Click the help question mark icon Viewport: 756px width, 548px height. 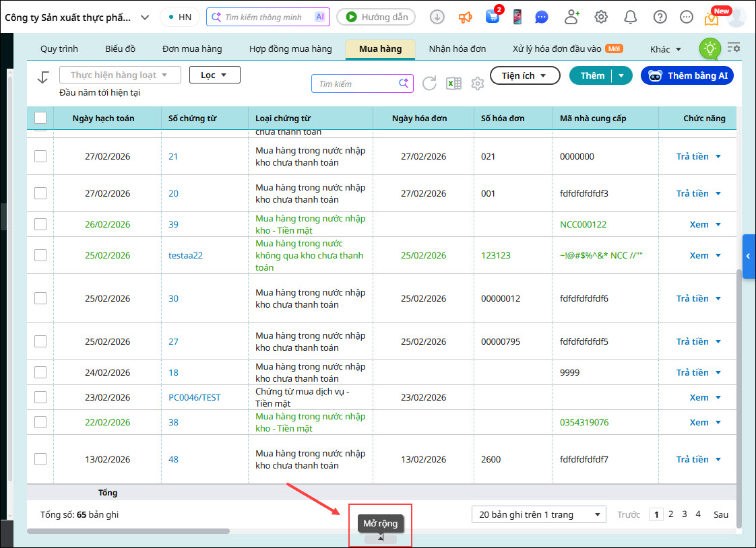tap(660, 17)
